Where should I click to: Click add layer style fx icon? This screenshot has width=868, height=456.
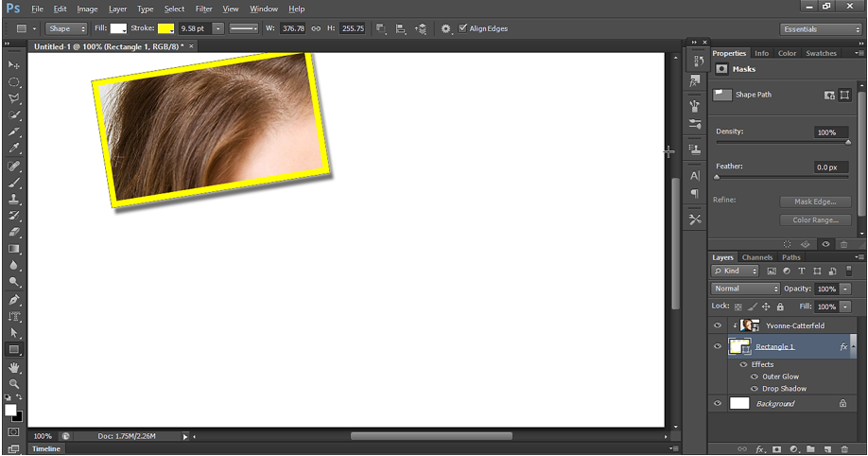[760, 448]
